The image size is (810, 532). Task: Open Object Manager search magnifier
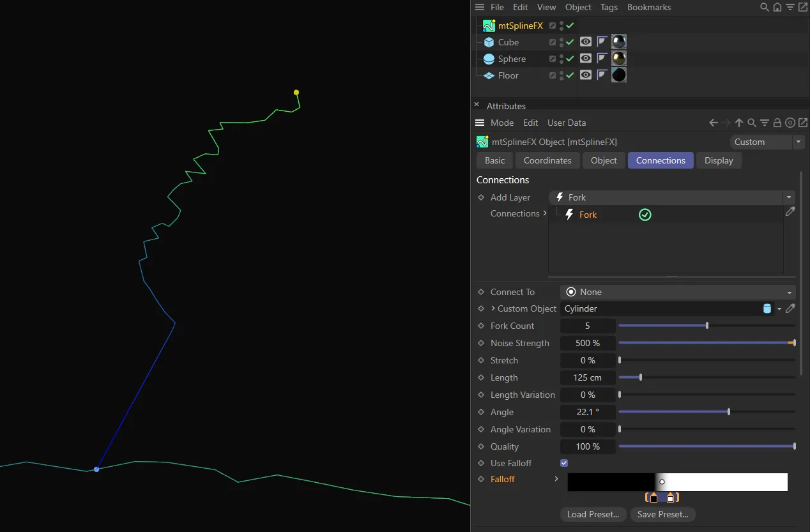click(764, 8)
